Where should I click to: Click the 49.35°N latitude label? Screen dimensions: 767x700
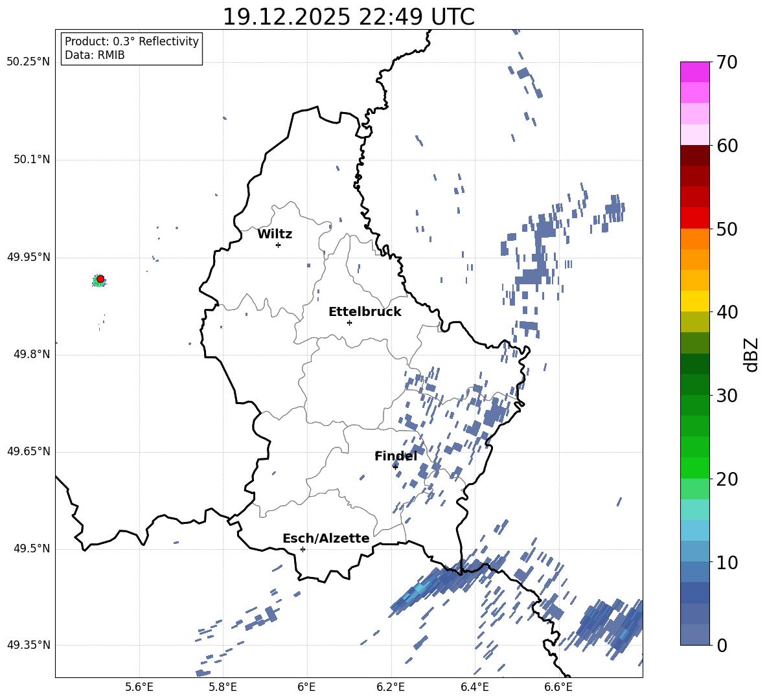point(29,645)
